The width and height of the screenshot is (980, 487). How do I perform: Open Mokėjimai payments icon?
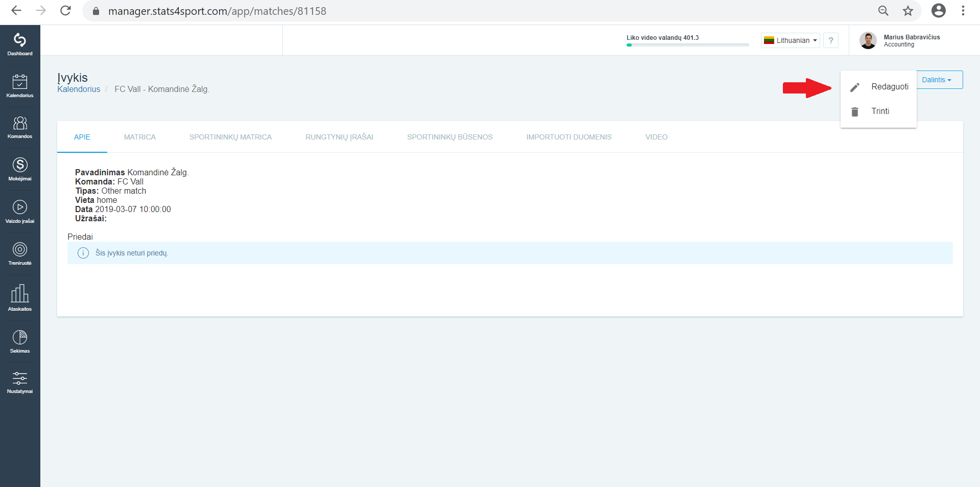coord(20,170)
